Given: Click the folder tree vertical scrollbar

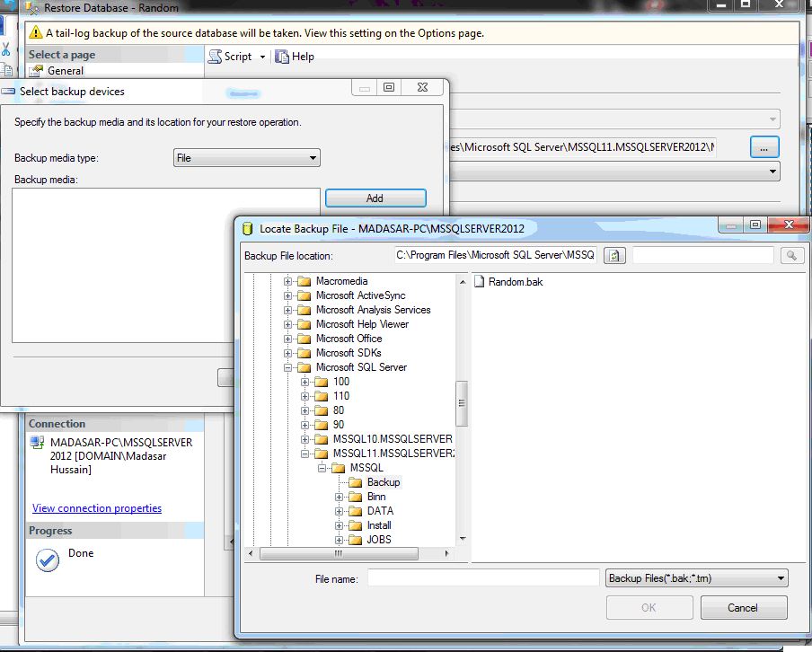Looking at the screenshot, I should point(462,404).
